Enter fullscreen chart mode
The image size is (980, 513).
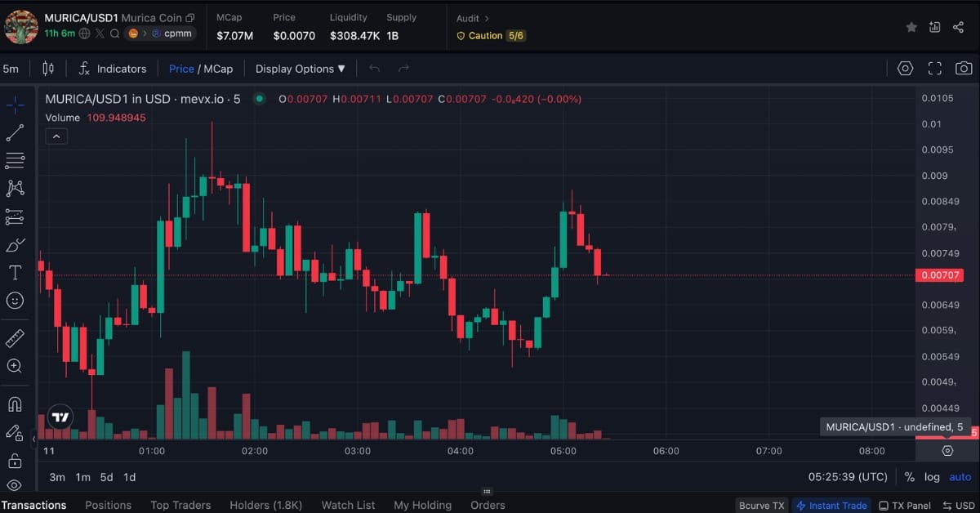[x=935, y=69]
